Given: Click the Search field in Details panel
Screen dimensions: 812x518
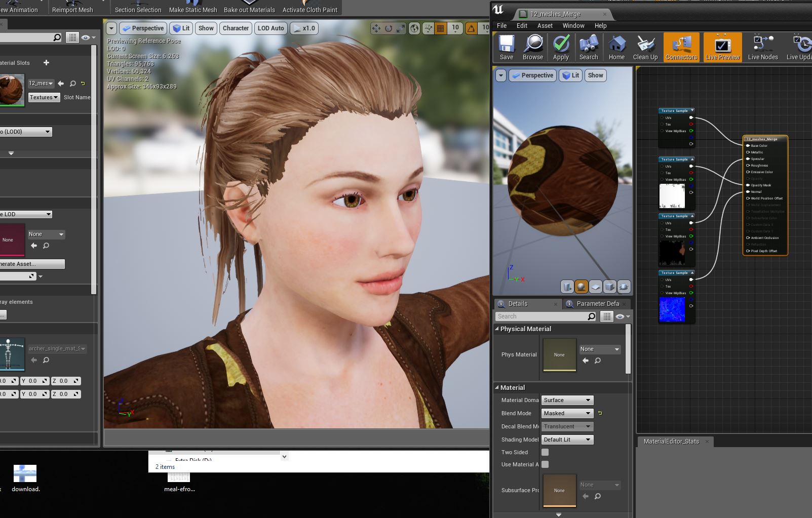Looking at the screenshot, I should pyautogui.click(x=542, y=316).
